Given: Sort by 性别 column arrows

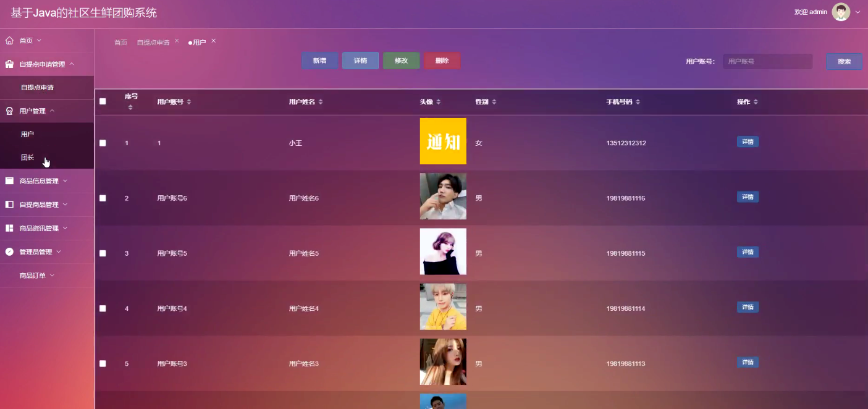Looking at the screenshot, I should (494, 102).
